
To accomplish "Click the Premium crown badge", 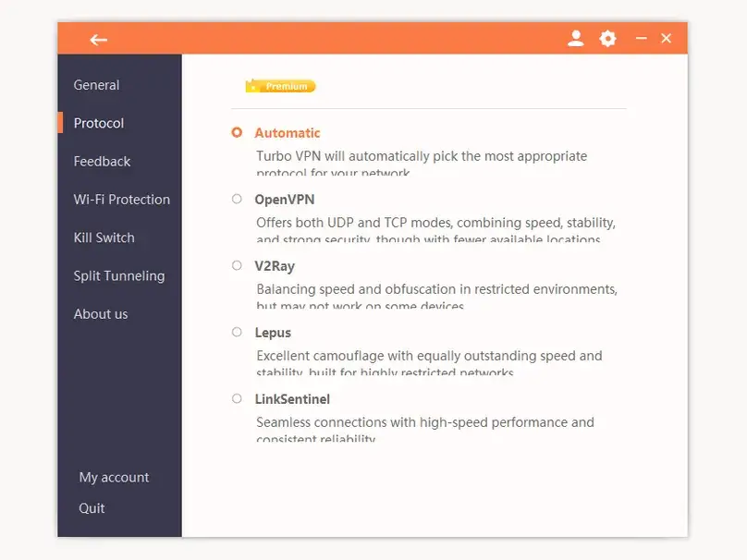I will (281, 86).
